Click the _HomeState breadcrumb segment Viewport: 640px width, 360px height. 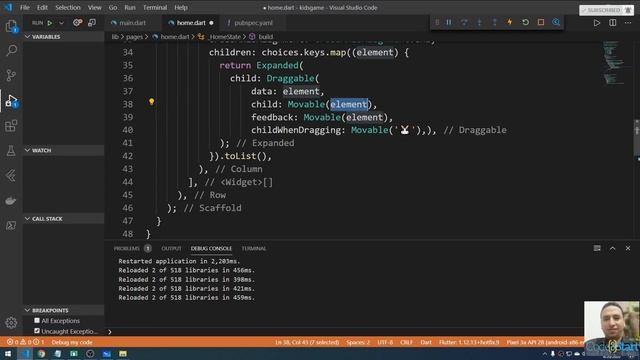coord(225,37)
